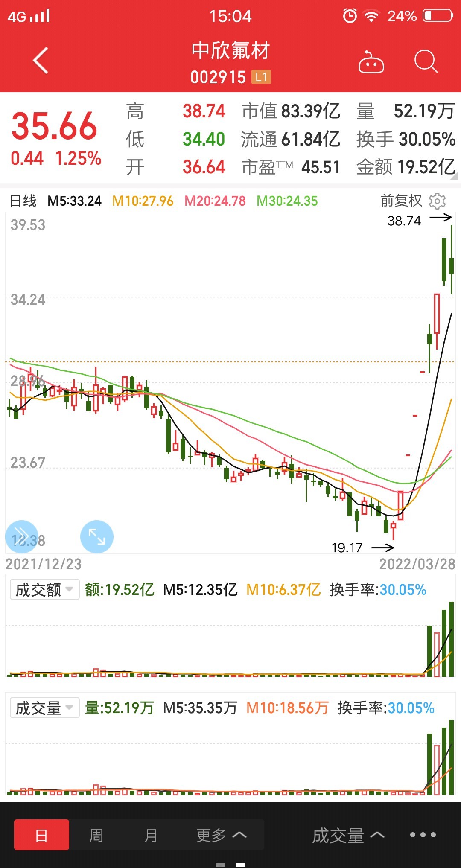461x868 pixels.
Task: Open stock search magnifier icon
Action: coord(426,61)
